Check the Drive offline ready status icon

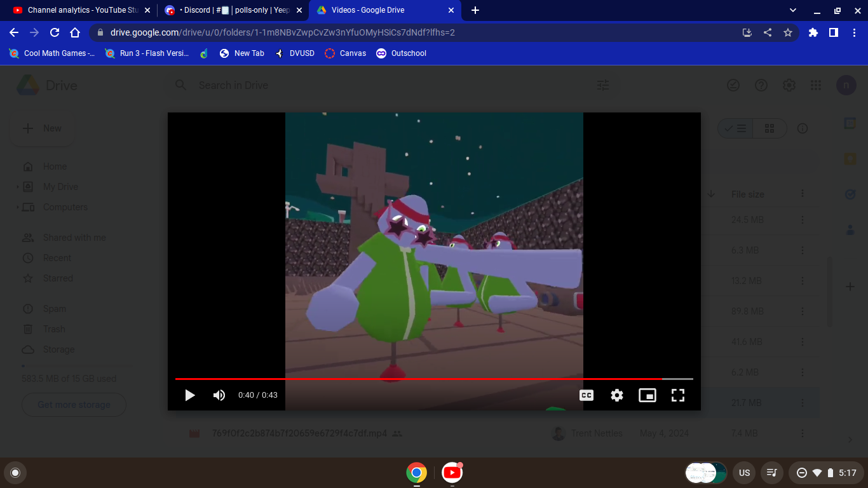(x=733, y=85)
